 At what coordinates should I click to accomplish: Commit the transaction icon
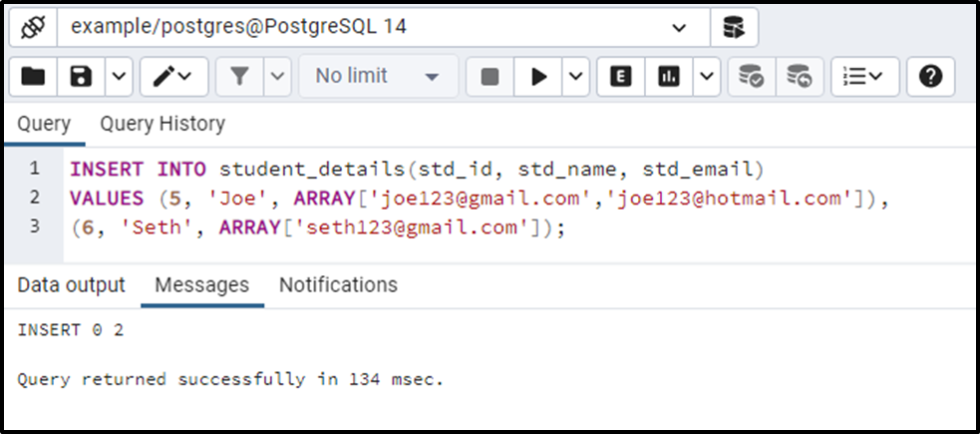(752, 77)
